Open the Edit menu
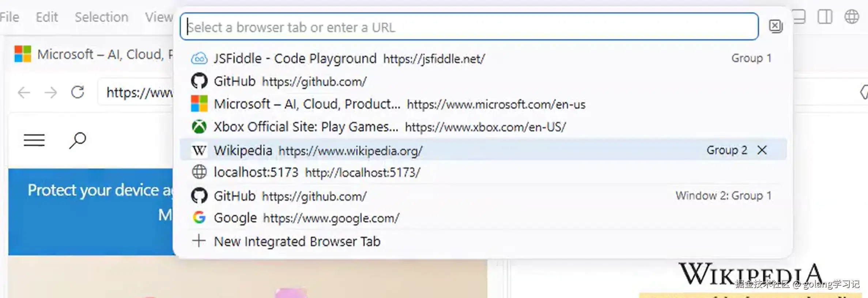The image size is (868, 298). pos(47,17)
